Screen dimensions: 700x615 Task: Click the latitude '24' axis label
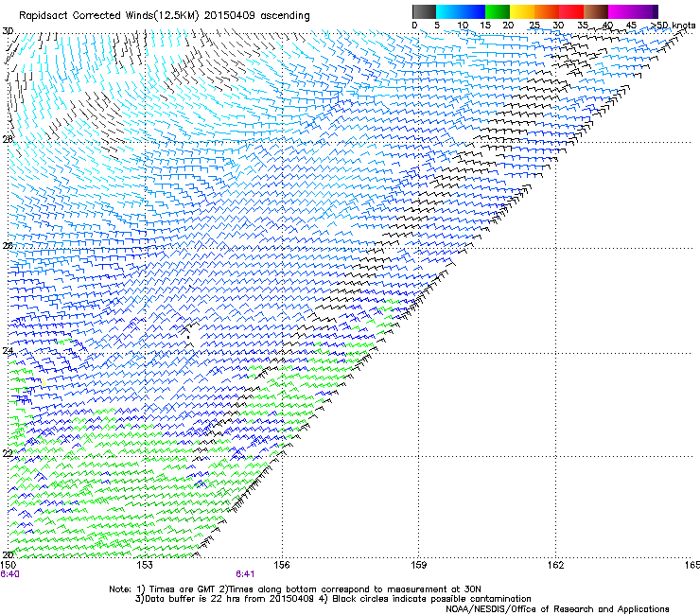pyautogui.click(x=8, y=351)
